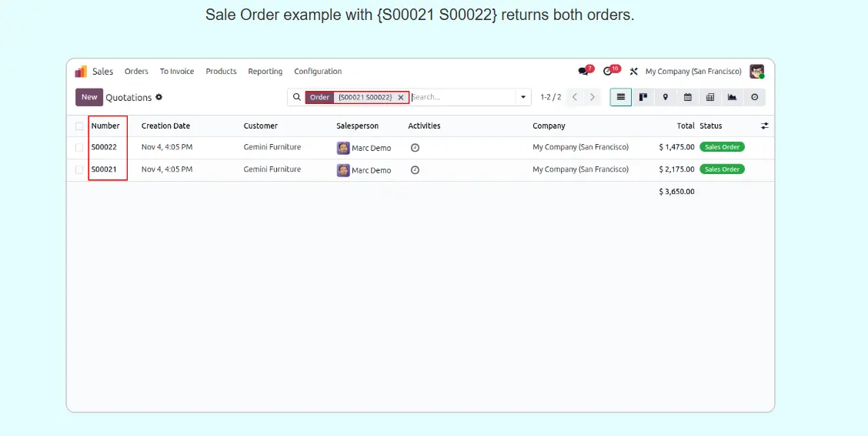Image resolution: width=868 pixels, height=436 pixels.
Task: Open the activity view
Action: [x=754, y=97]
